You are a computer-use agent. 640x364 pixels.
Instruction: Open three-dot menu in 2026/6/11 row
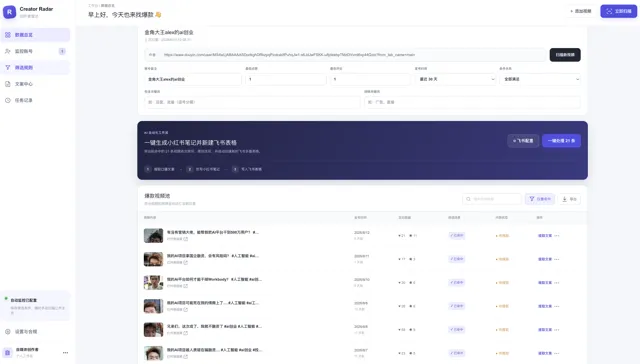(557, 259)
